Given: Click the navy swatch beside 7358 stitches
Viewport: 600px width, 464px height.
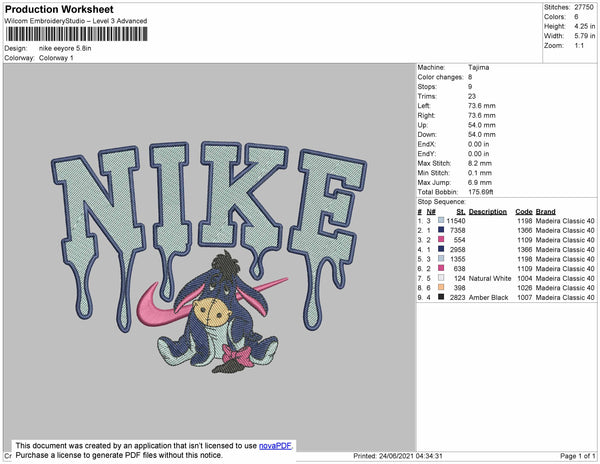Looking at the screenshot, I should pyautogui.click(x=441, y=230).
